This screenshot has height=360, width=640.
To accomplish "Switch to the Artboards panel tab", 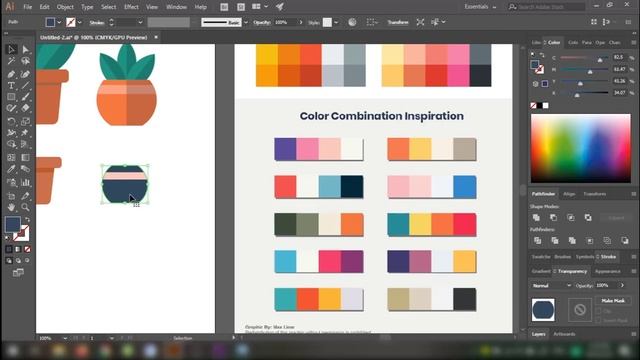I will pos(564,334).
